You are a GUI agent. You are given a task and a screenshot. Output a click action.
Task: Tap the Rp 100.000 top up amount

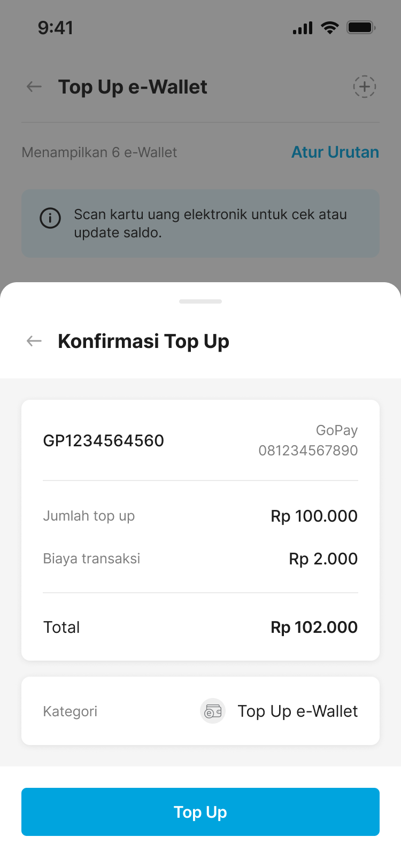314,516
